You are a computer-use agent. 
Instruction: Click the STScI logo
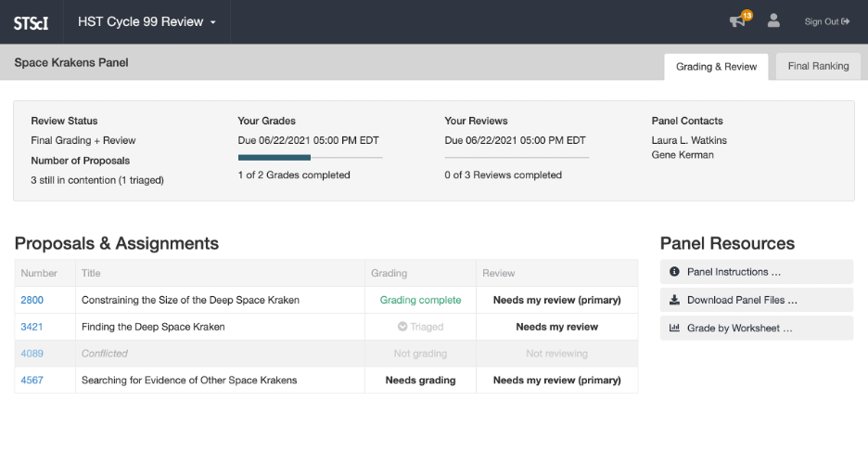[x=31, y=22]
